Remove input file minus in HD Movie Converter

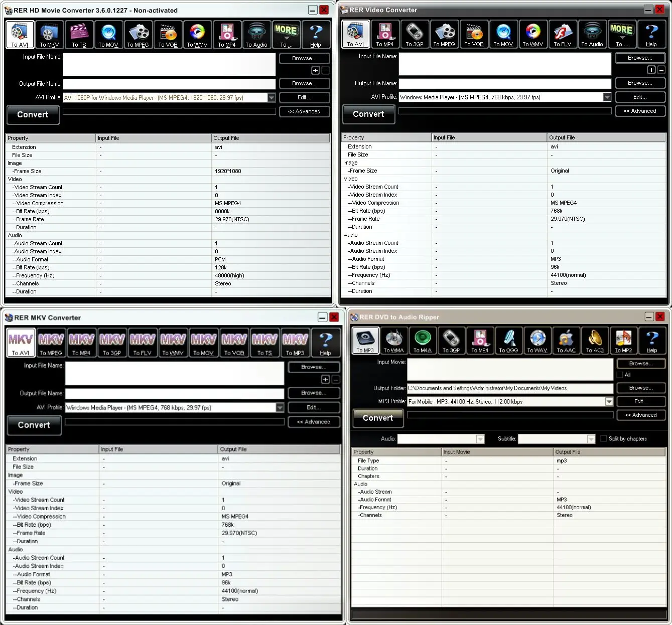325,71
